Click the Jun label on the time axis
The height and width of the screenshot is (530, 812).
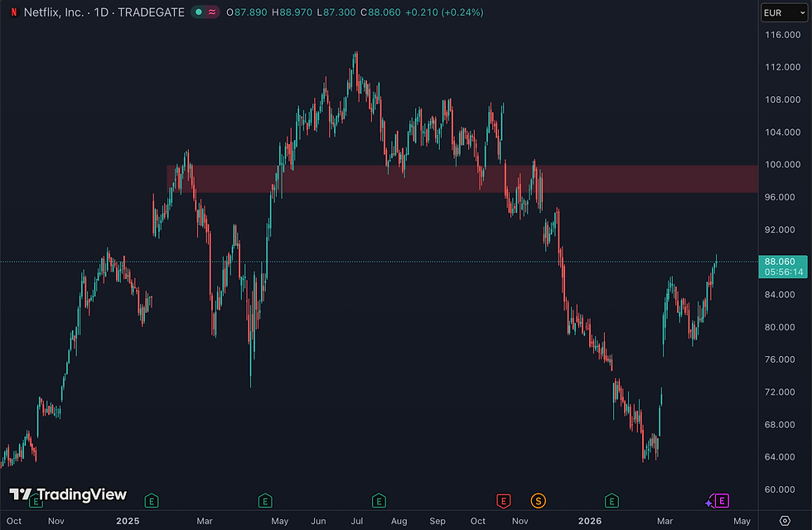[x=318, y=521]
